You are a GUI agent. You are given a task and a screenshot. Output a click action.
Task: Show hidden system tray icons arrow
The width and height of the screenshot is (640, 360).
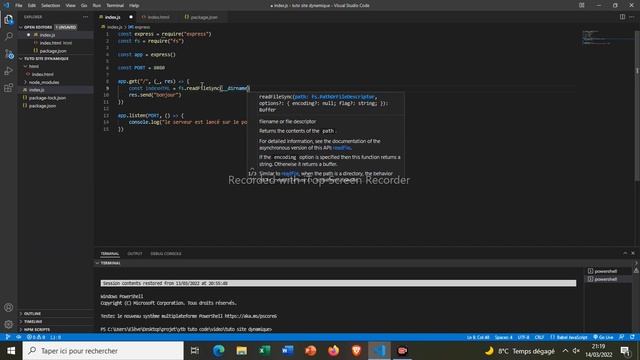(565, 351)
